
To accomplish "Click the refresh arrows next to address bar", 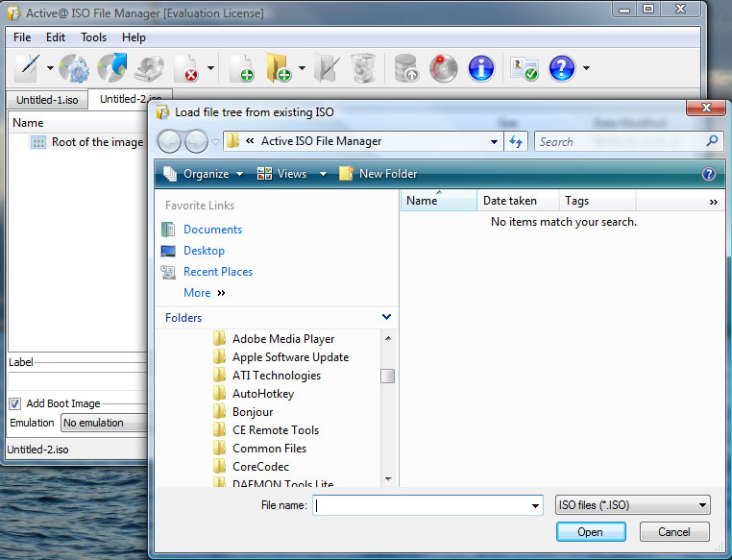I will [516, 141].
